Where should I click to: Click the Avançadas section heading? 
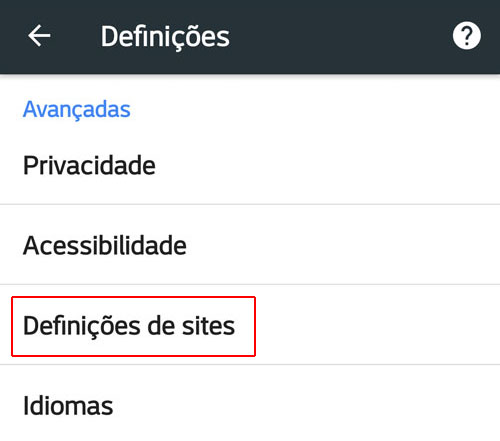[x=76, y=109]
